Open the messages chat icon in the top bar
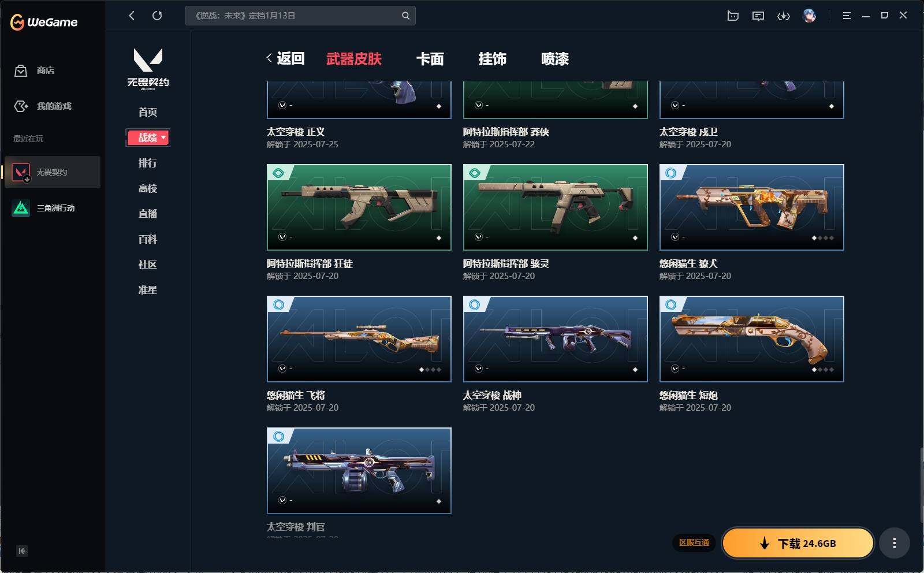924x573 pixels. click(758, 16)
